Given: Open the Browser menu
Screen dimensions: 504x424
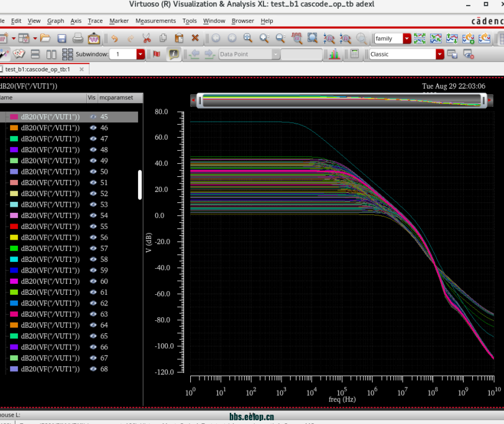Looking at the screenshot, I should [x=243, y=21].
